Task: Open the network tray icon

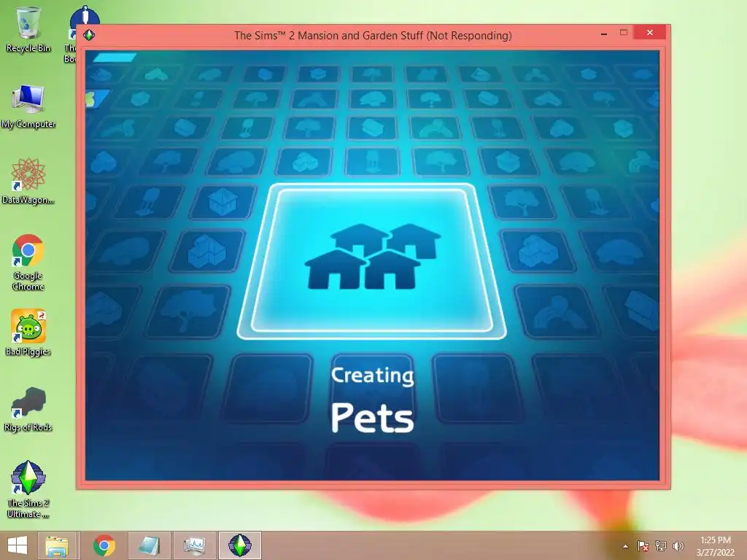Action: click(x=661, y=546)
